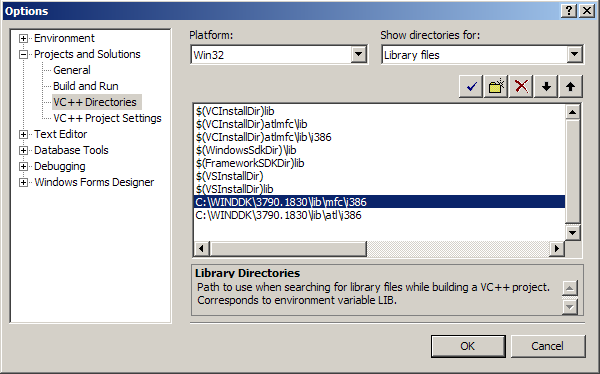Click directory list horizontal scroll right arrow

[557, 249]
